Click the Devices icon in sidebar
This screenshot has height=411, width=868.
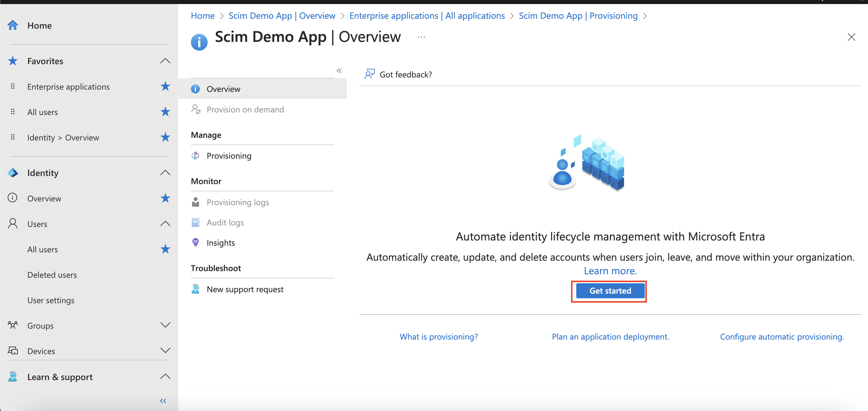coord(13,351)
